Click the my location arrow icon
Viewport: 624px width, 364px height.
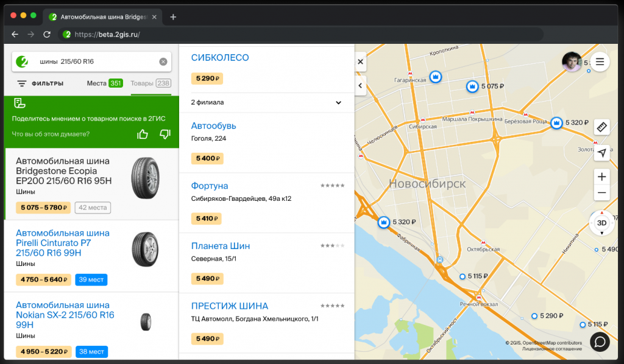(x=601, y=153)
